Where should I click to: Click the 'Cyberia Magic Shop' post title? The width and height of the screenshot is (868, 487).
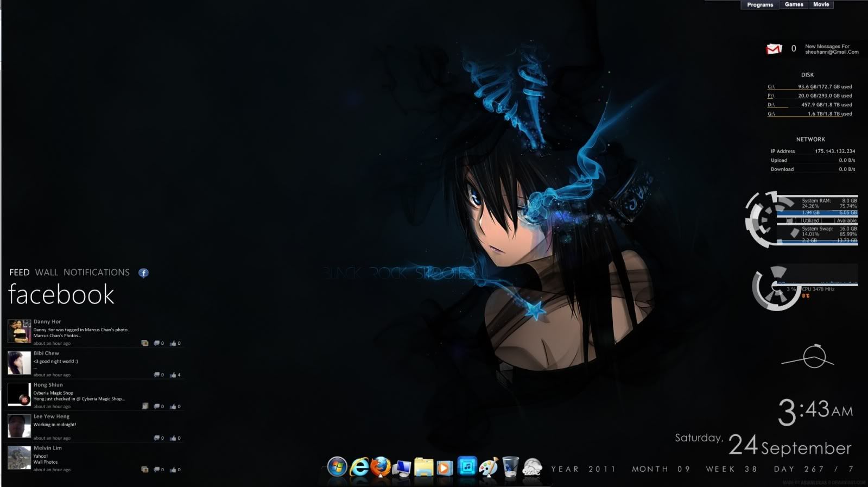coord(53,393)
